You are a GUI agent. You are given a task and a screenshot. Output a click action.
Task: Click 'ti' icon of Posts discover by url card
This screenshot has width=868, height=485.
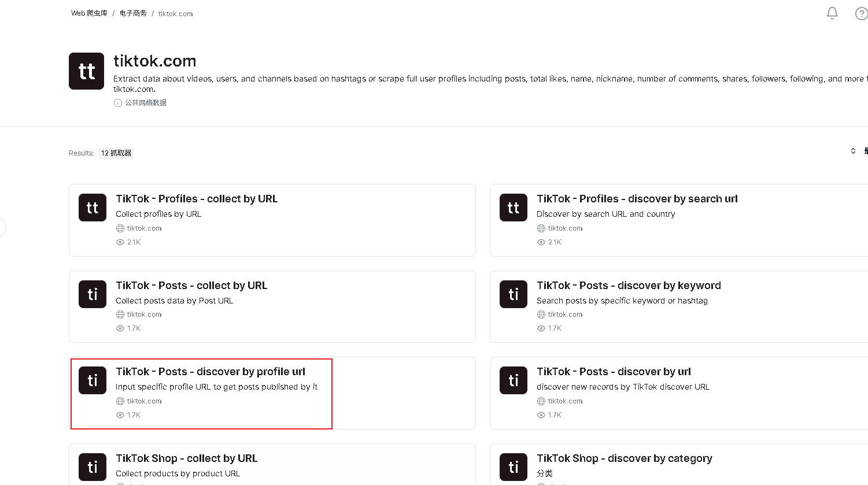tap(514, 380)
